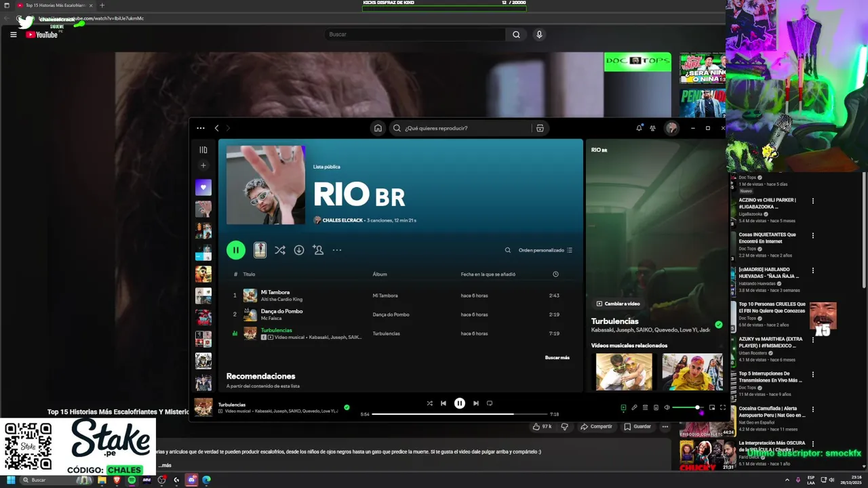The image size is (868, 488).
Task: Open Windows Start menu
Action: [x=11, y=480]
